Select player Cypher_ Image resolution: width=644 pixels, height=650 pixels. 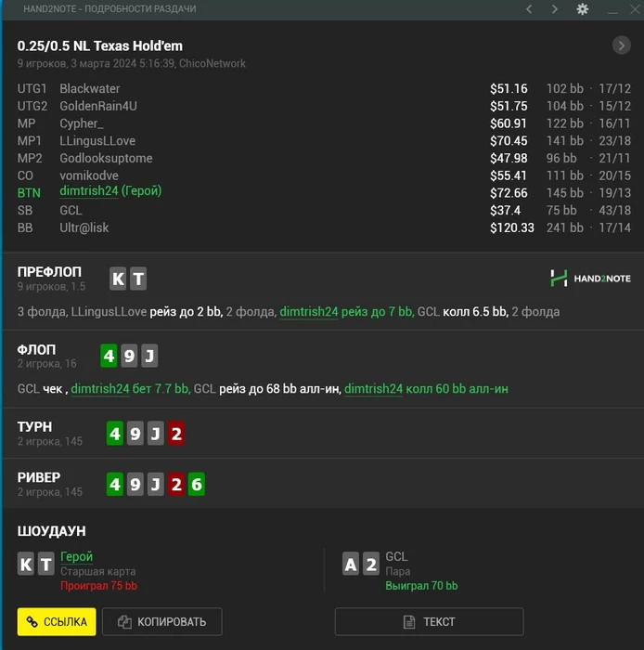tap(82, 123)
